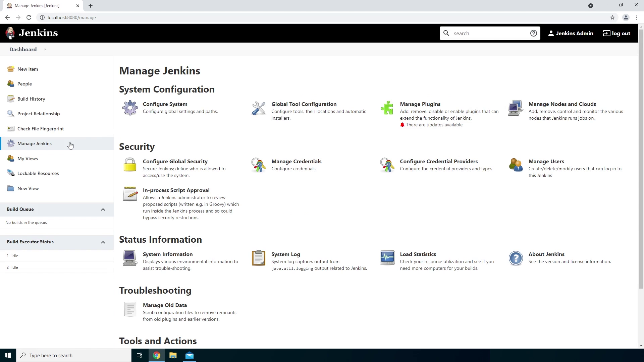The width and height of the screenshot is (644, 362).
Task: Click the log out link
Action: pos(616,33)
